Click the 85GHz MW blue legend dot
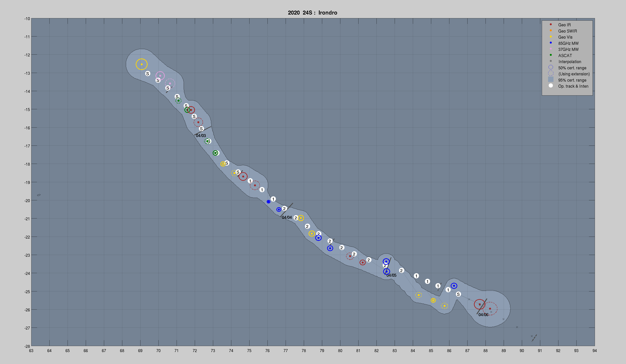626x364 pixels. (551, 43)
